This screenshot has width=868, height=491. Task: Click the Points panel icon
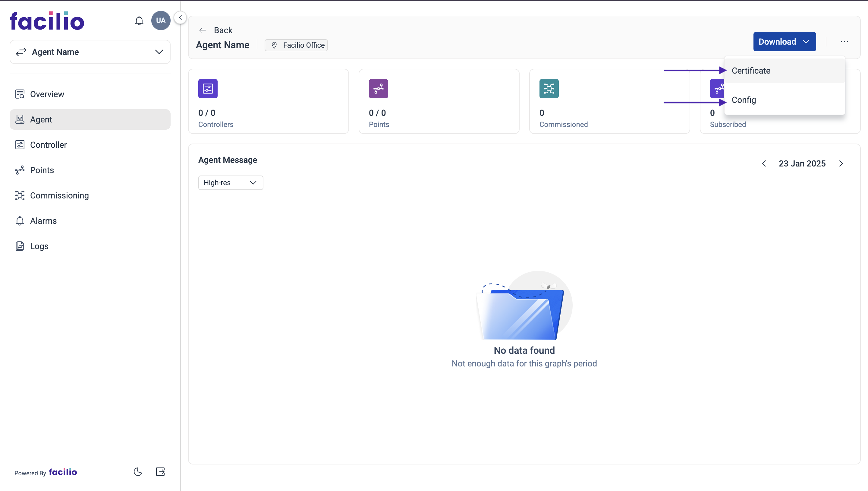pyautogui.click(x=379, y=88)
